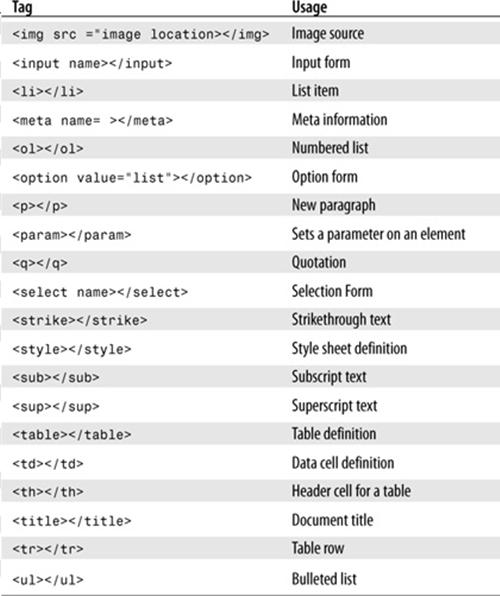The image size is (500, 596).
Task: Select the Quotation usage label
Action: (x=319, y=263)
